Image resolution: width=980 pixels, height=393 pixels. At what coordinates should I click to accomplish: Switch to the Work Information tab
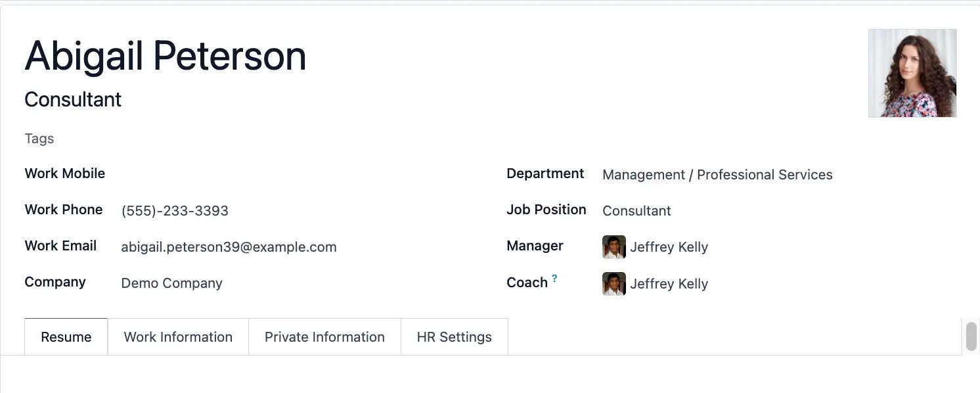[x=178, y=337]
